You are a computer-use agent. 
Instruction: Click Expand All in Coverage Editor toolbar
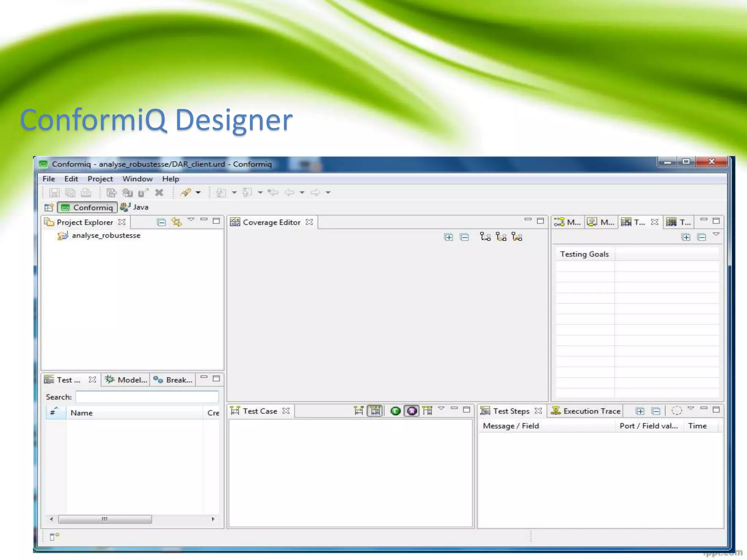tap(449, 237)
